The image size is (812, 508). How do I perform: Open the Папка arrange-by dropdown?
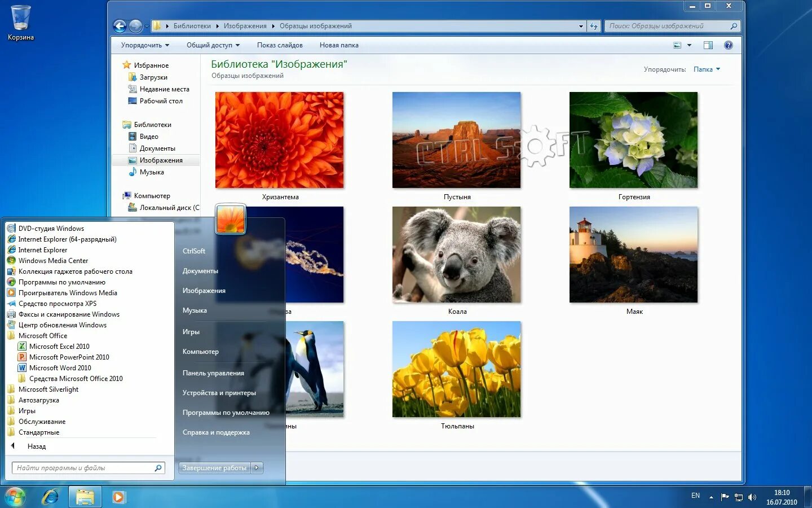pyautogui.click(x=707, y=69)
